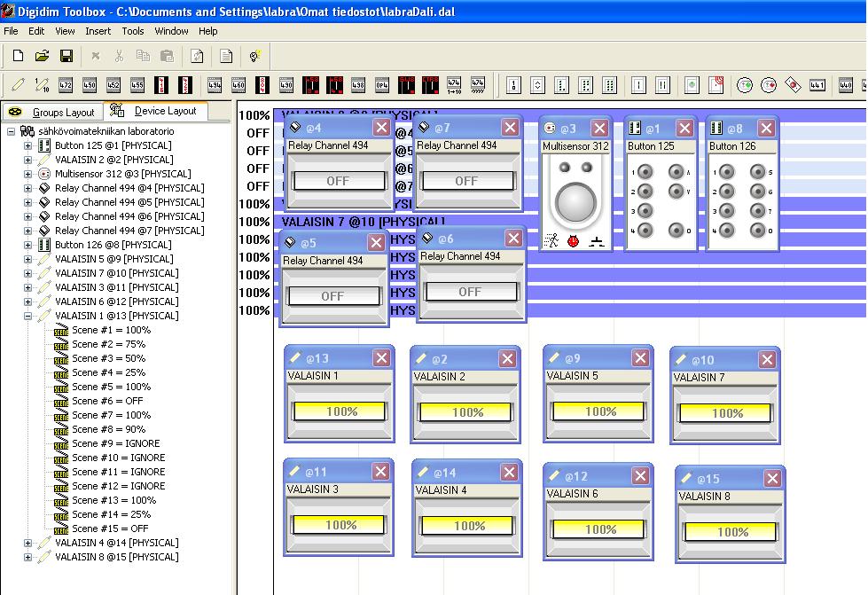Toggle the OFF button on relay @6
The image size is (868, 595).
(471, 292)
